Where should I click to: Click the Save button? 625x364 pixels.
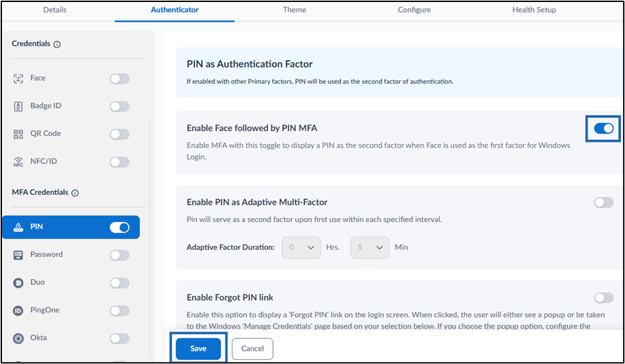(198, 349)
